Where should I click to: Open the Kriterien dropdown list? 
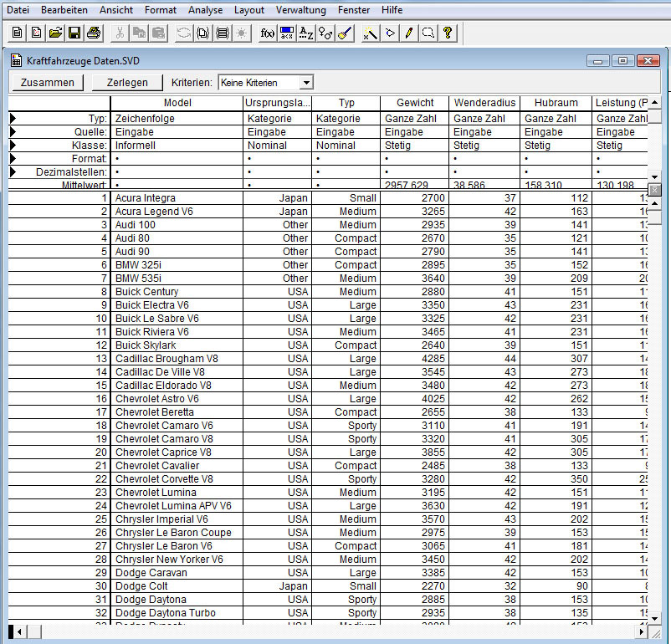tap(306, 83)
